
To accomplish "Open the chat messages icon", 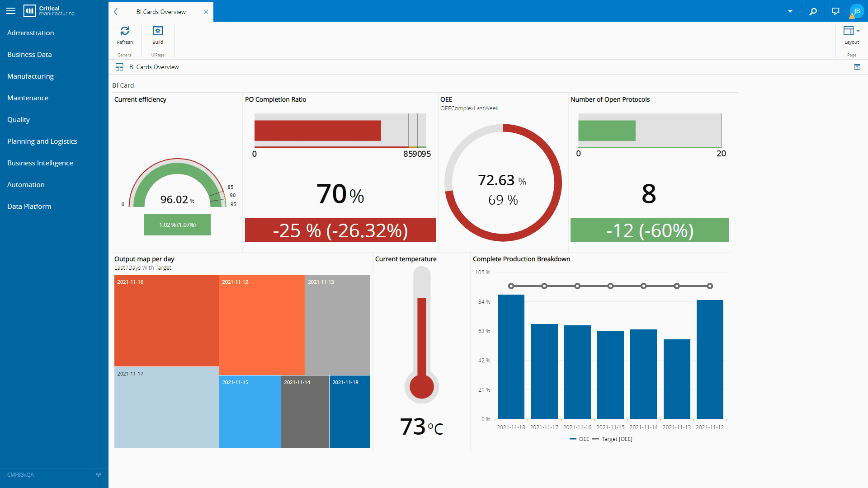I will coord(835,11).
